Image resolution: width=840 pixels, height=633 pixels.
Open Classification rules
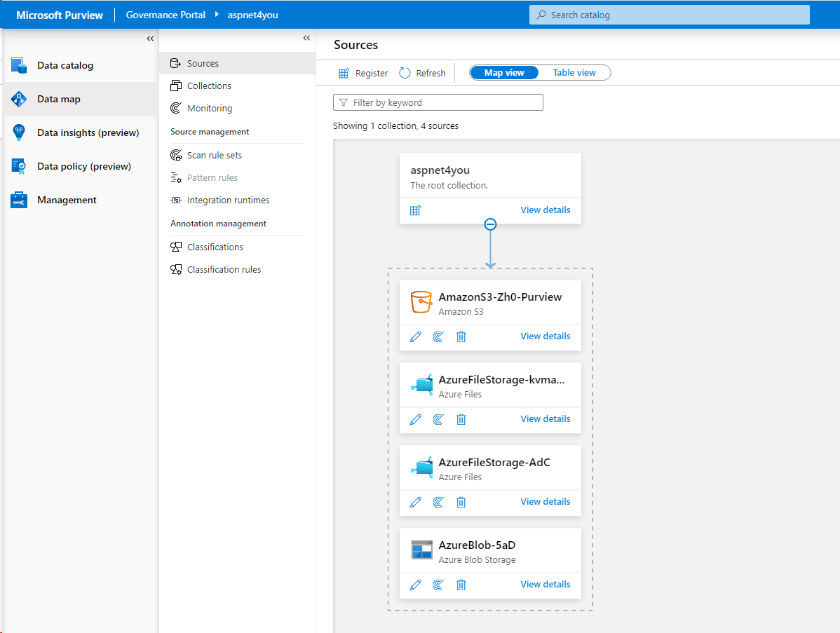[237, 269]
